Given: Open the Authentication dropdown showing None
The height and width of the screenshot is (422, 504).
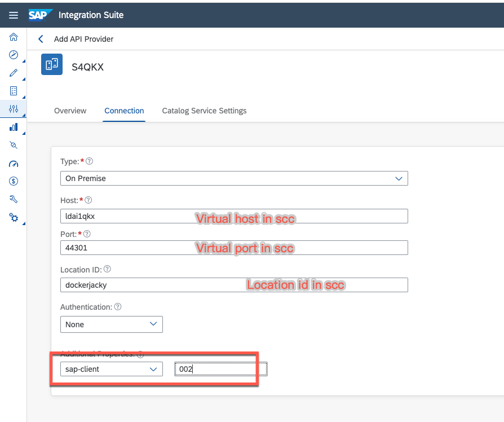Looking at the screenshot, I should pos(112,324).
